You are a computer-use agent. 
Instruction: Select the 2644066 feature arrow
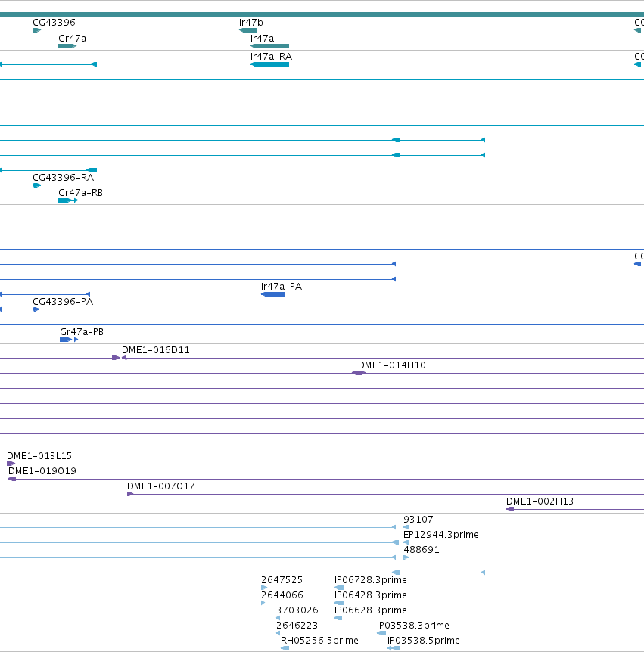(x=263, y=603)
